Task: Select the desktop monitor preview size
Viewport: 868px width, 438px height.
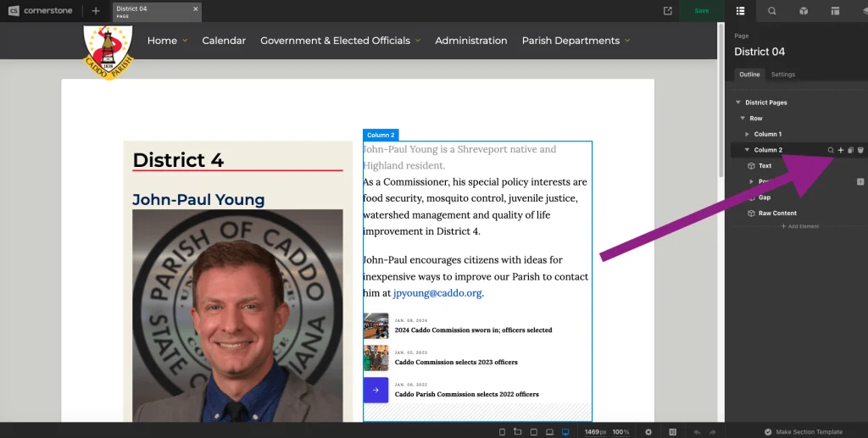Action: coord(565,432)
